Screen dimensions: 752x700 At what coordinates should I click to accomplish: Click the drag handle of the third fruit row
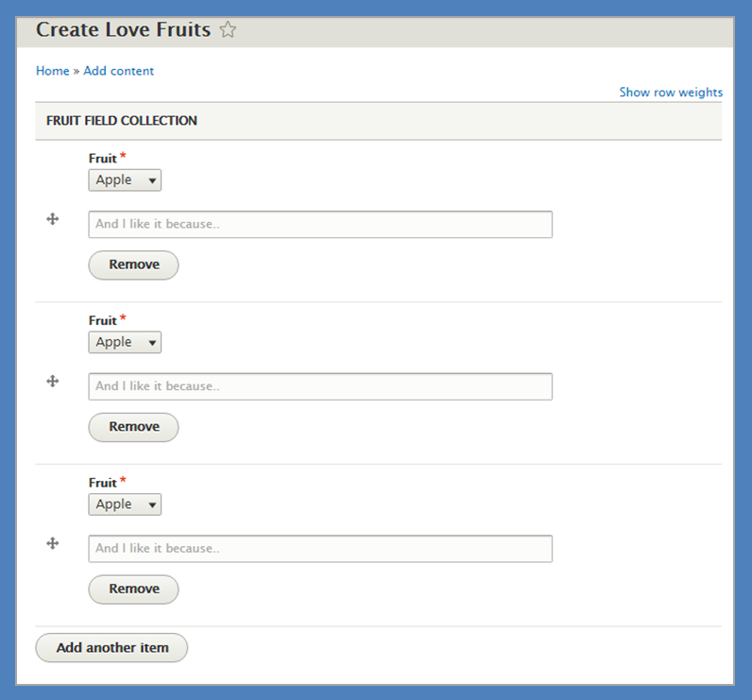(53, 543)
